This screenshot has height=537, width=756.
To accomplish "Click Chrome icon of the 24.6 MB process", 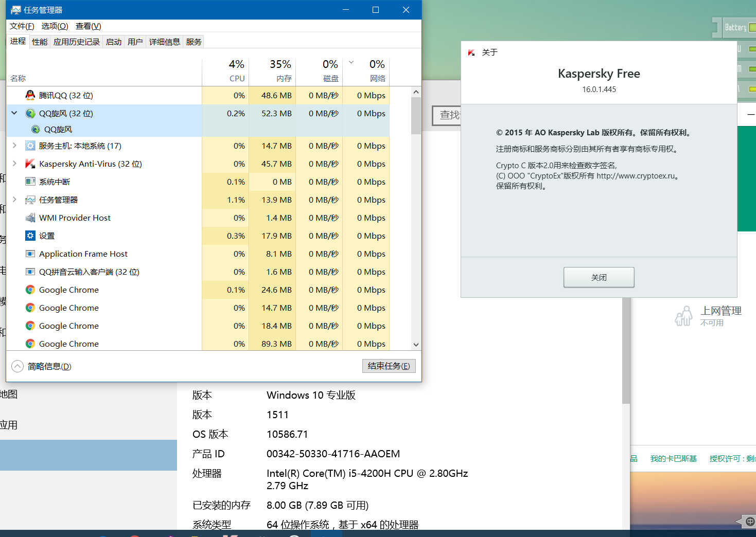I will 30,290.
